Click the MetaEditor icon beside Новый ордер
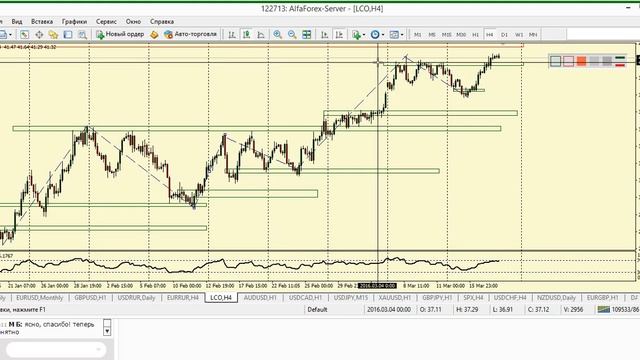640x360 pixels. tap(154, 35)
